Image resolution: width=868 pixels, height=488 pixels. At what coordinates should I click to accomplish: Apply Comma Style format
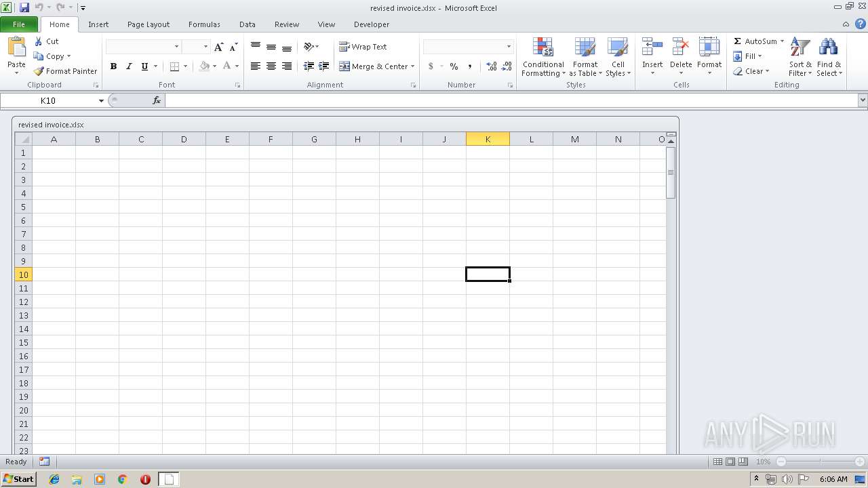[470, 66]
